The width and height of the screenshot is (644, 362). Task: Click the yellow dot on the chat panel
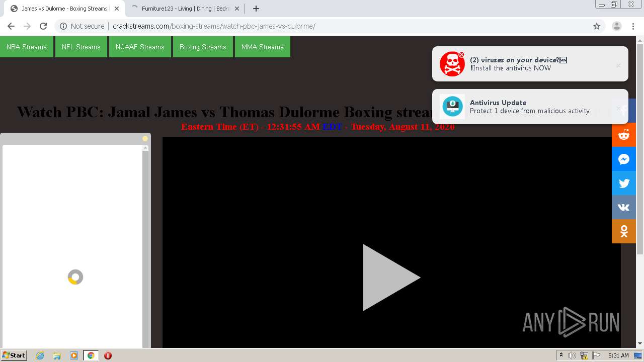point(145,139)
